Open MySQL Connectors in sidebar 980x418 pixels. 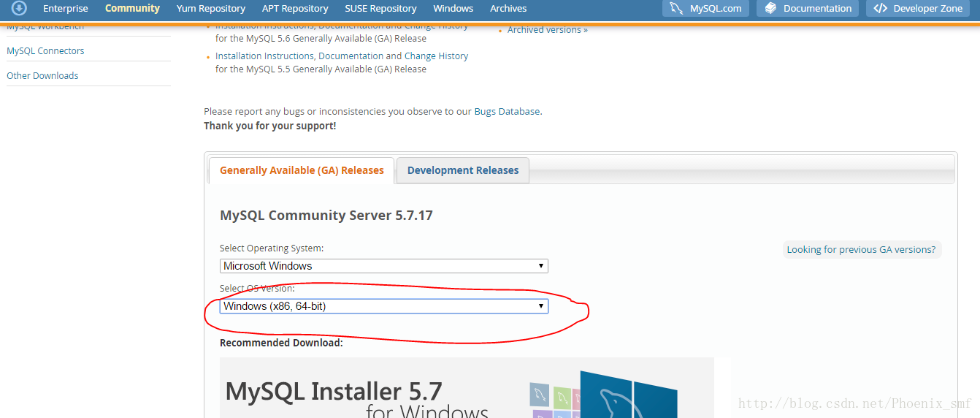point(45,51)
